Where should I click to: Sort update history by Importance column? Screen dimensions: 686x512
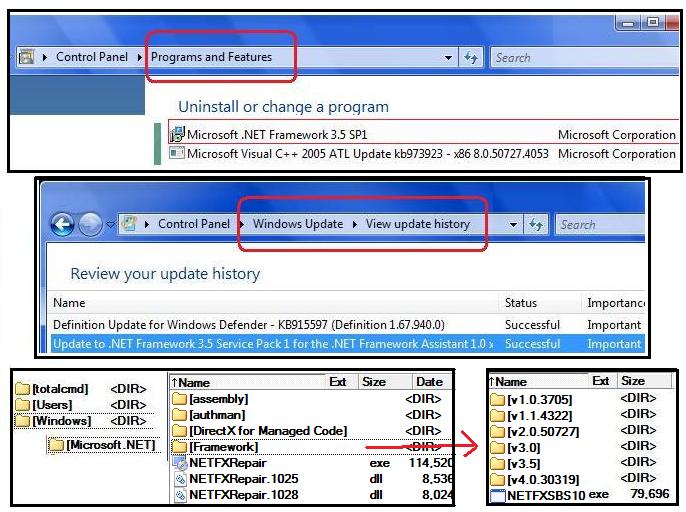tap(614, 303)
